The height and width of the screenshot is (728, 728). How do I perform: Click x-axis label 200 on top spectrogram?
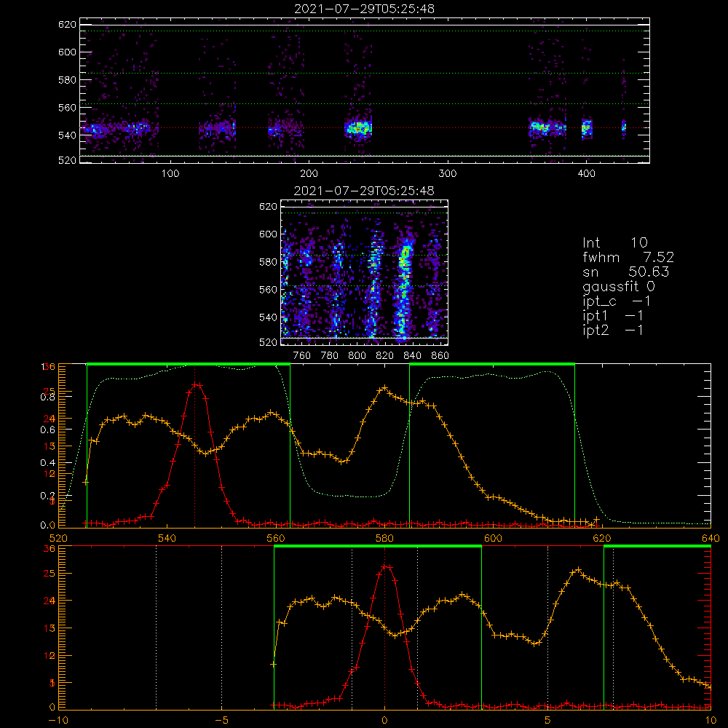point(309,174)
